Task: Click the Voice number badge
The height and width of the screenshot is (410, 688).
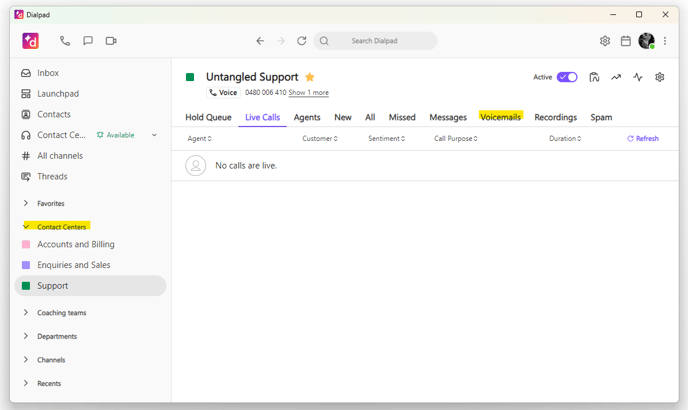Action: point(223,93)
